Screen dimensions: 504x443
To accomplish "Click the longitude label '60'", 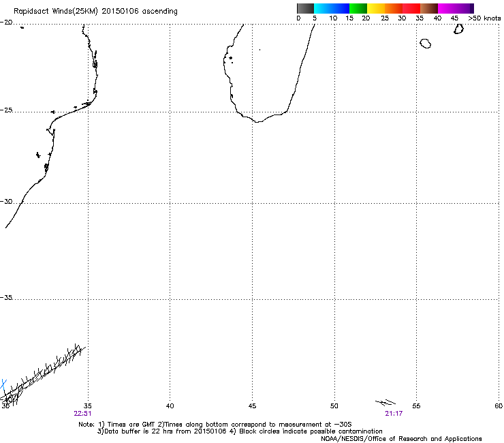I will click(x=499, y=406).
